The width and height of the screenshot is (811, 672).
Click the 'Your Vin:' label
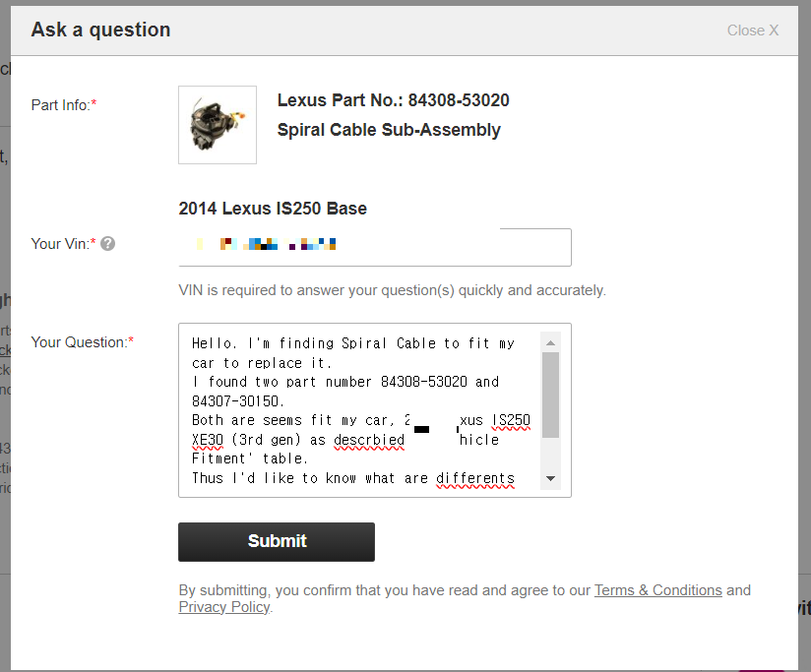[63, 243]
